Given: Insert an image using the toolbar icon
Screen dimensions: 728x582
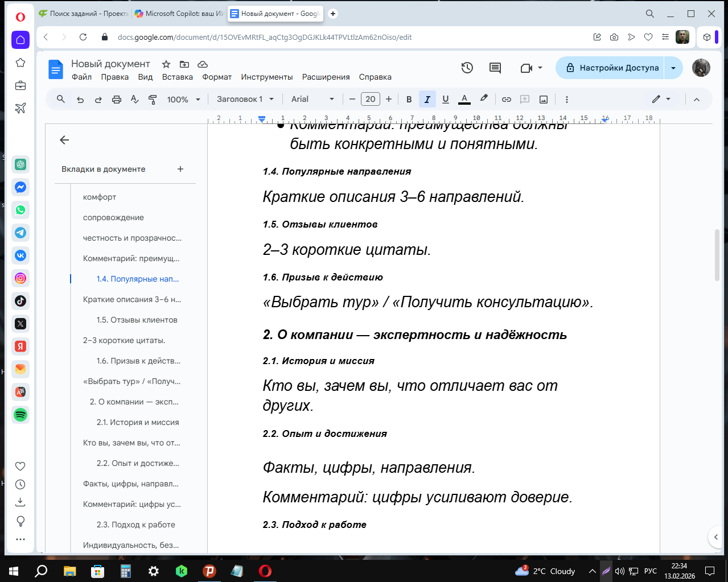Looking at the screenshot, I should 542,99.
